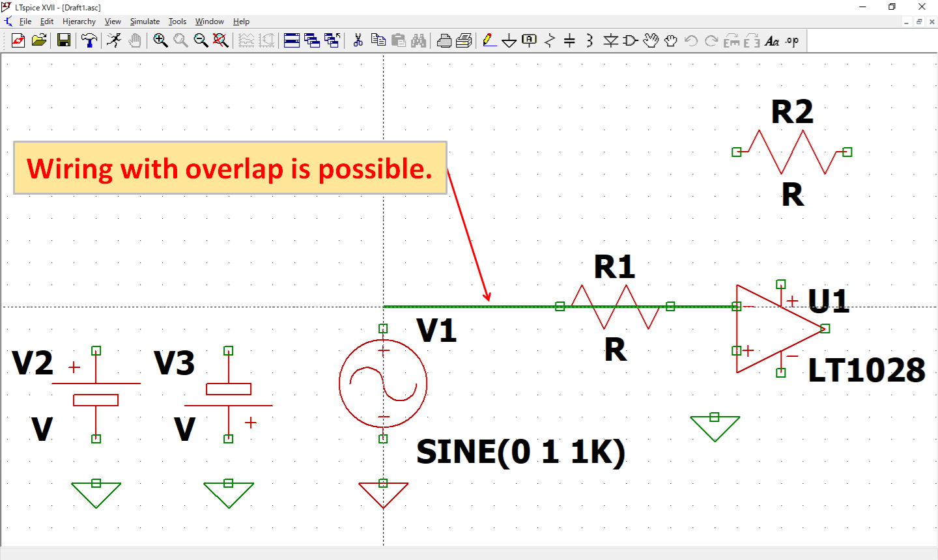
Task: Place resistor component tool
Action: click(550, 40)
